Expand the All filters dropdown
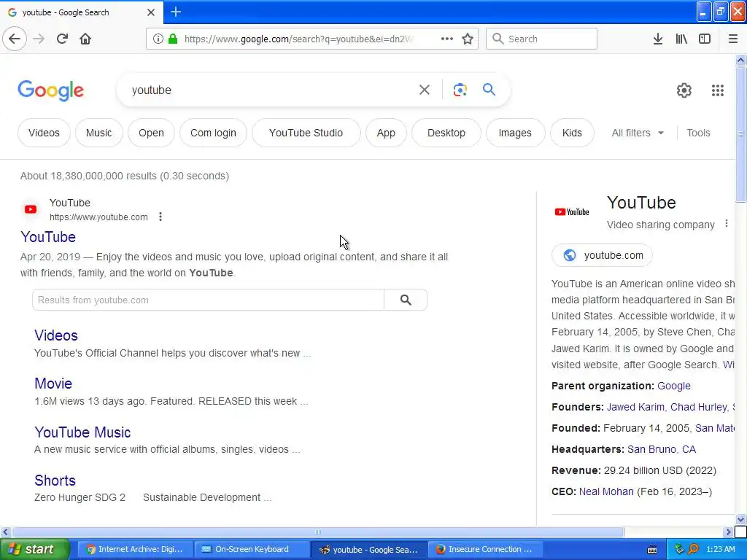This screenshot has height=560, width=747. [638, 133]
